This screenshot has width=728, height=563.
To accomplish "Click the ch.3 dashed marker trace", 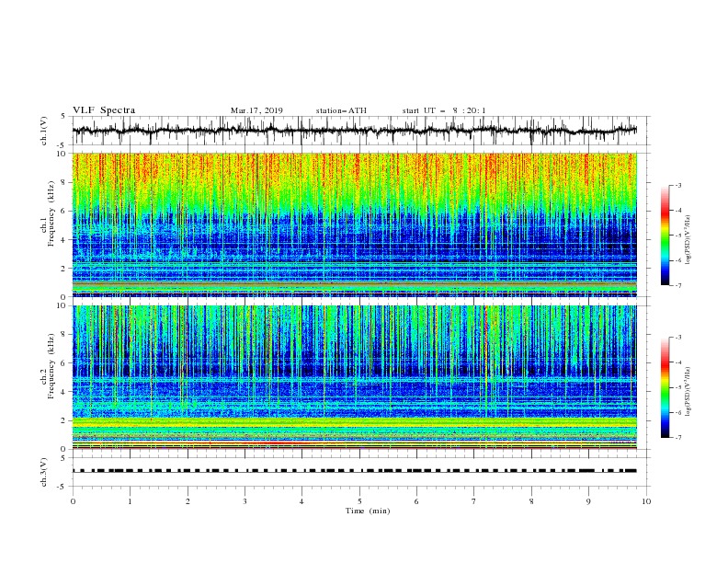I will [x=354, y=471].
